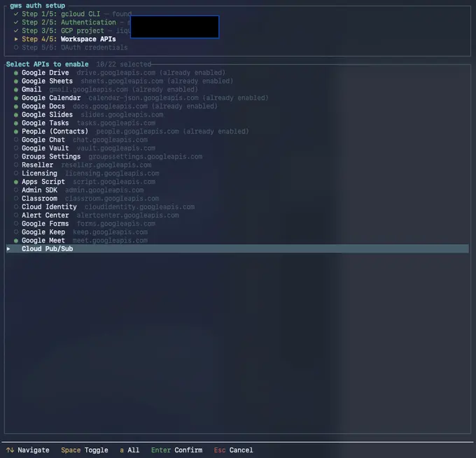
Task: Toggle the Google Docs API selection dot
Action: pos(16,106)
